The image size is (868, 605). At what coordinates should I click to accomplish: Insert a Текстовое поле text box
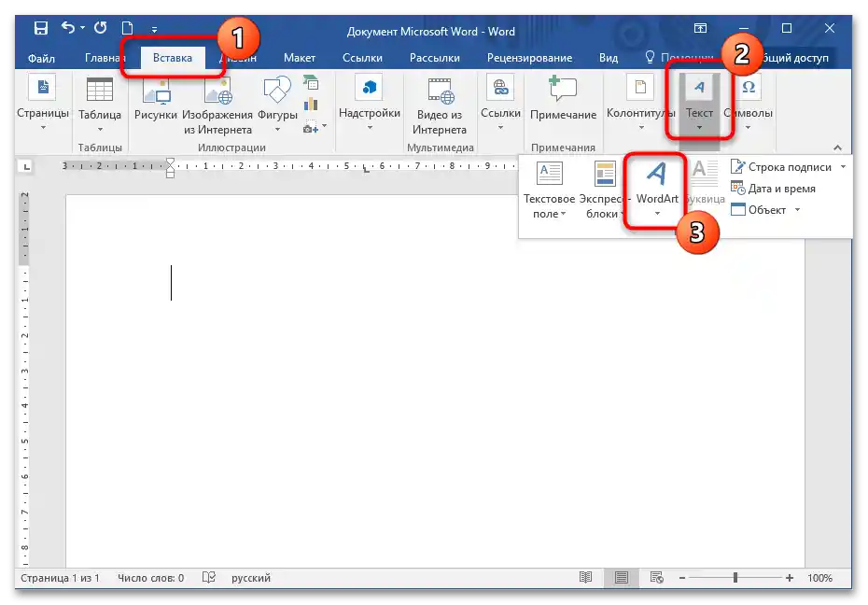[x=549, y=190]
